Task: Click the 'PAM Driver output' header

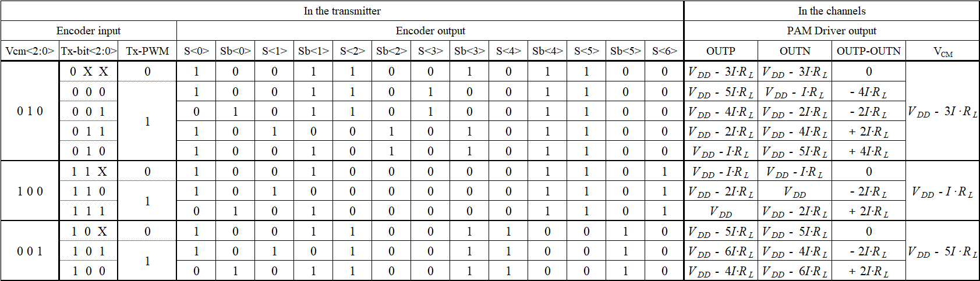Action: [832, 31]
